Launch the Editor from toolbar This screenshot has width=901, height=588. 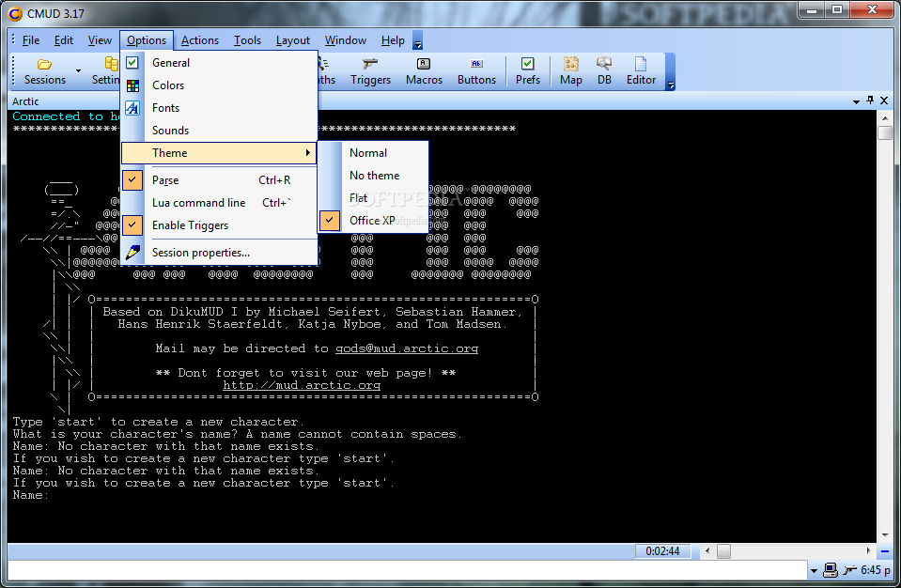(641, 71)
